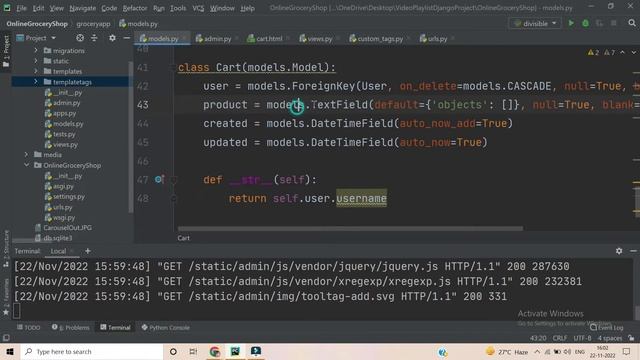This screenshot has height=360, width=640.
Task: Click the Cart breadcrumb below the editor
Action: [x=184, y=238]
